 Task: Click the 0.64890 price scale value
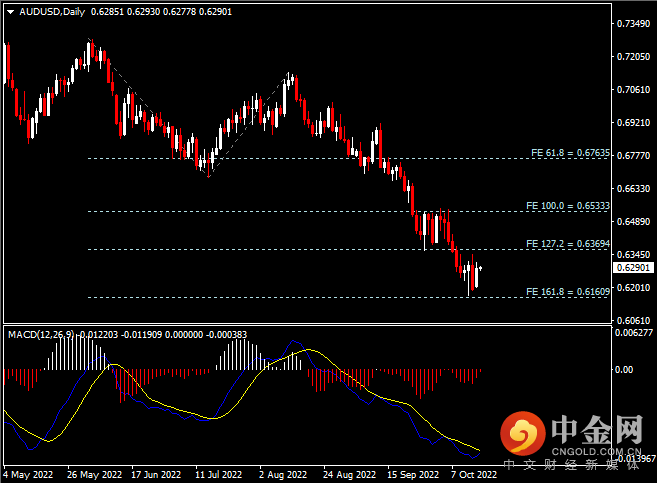coord(633,222)
